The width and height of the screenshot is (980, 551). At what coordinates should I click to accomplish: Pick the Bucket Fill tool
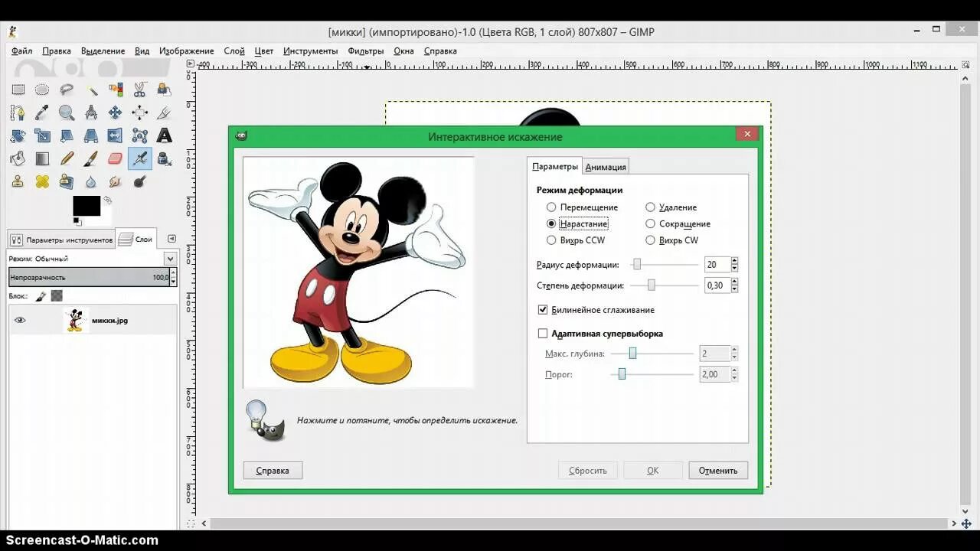click(x=18, y=159)
